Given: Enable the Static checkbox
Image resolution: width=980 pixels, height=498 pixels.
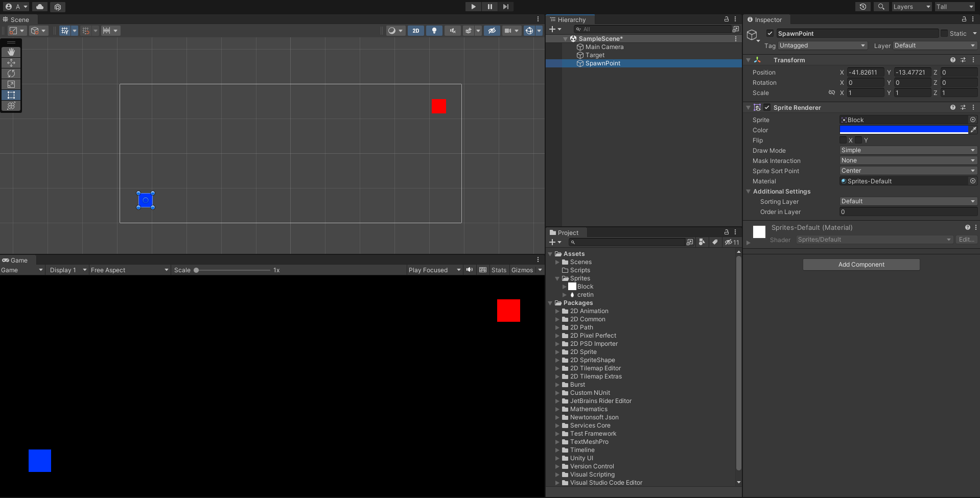Looking at the screenshot, I should [944, 34].
